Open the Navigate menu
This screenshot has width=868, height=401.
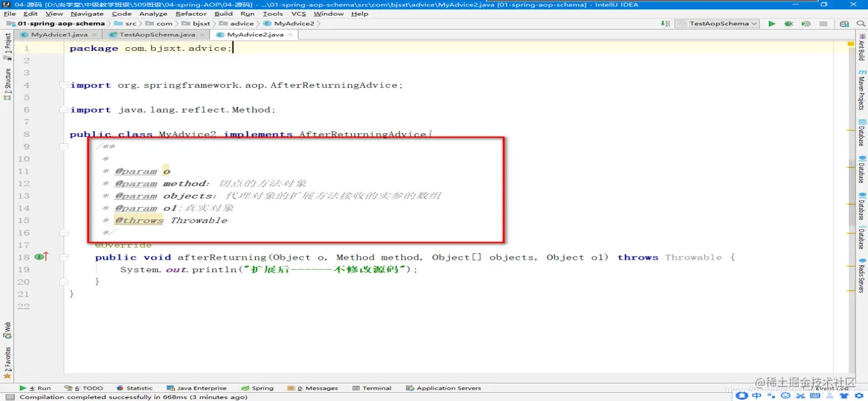click(87, 14)
